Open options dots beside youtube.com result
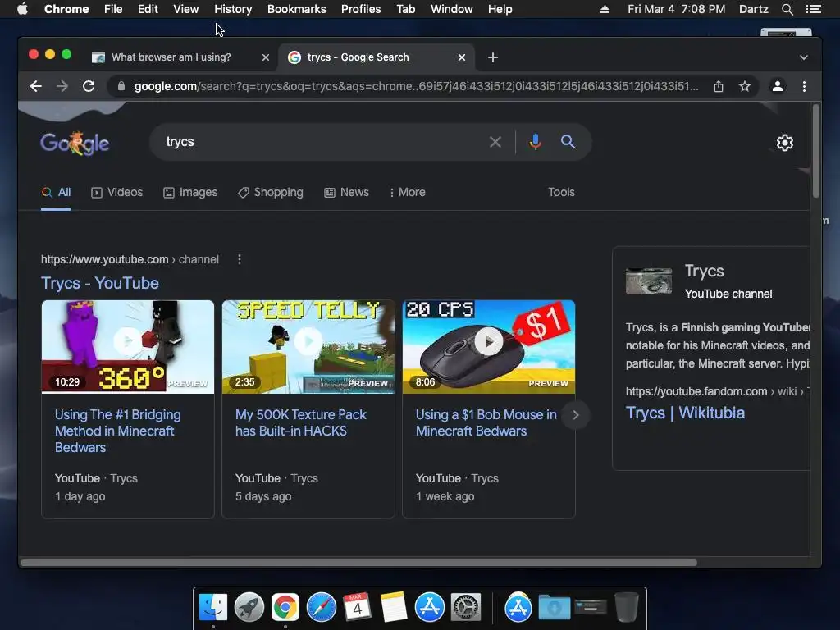The width and height of the screenshot is (840, 630). (x=240, y=259)
